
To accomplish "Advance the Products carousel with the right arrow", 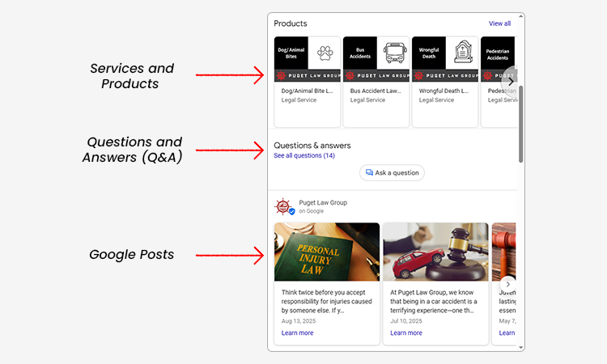I will click(x=509, y=81).
